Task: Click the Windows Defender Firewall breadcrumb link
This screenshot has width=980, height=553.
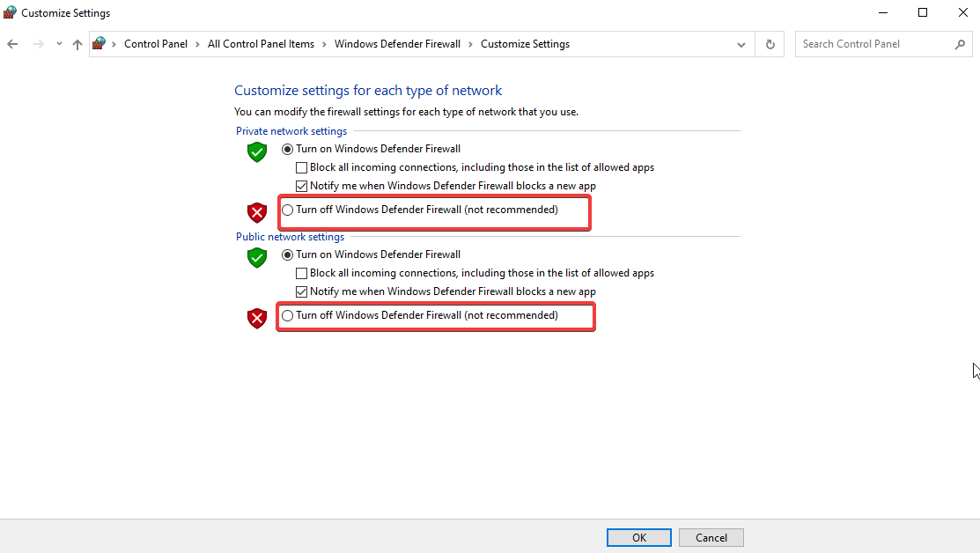Action: (x=397, y=43)
